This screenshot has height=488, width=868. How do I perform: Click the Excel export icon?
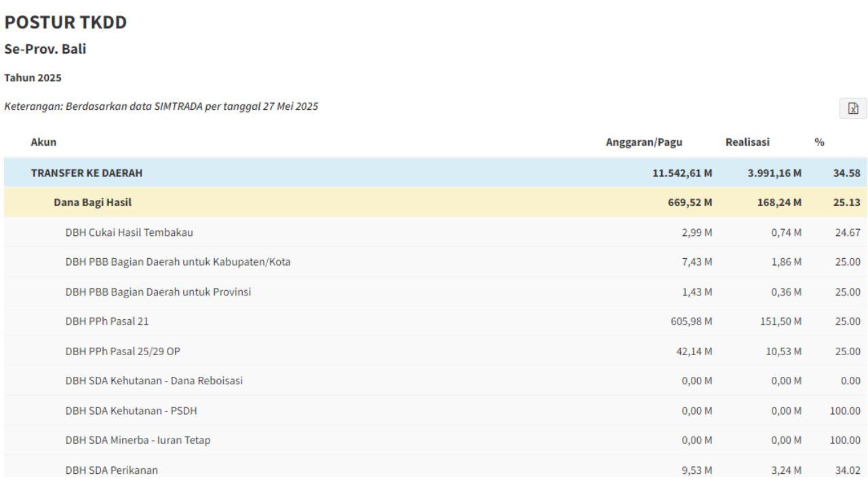click(853, 108)
